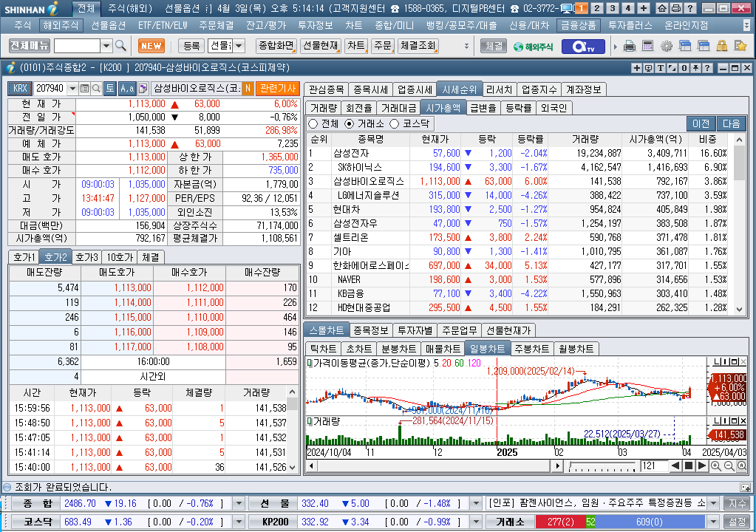Screen dimensions: 756x532
Task: Switch to virtual screen 4
Action: pyautogui.click(x=627, y=8)
